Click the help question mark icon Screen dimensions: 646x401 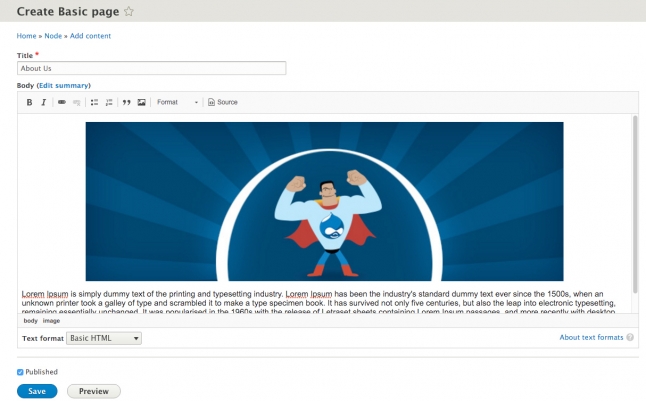[x=630, y=337]
